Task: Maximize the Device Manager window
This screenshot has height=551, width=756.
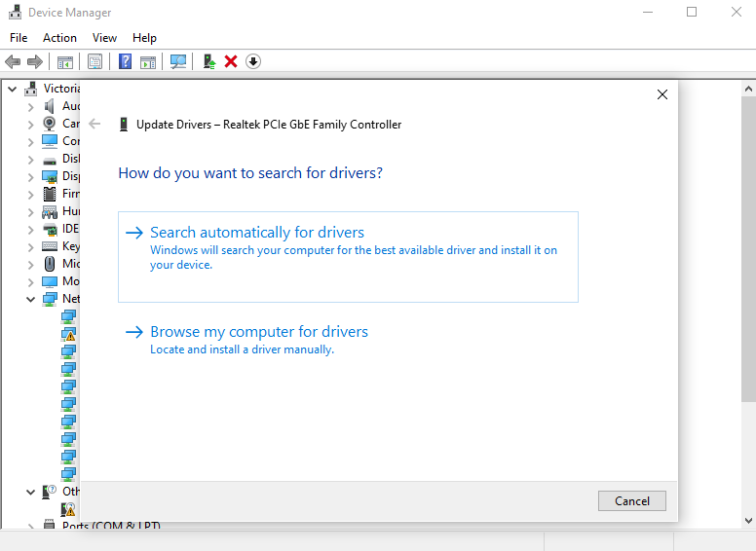Action: pyautogui.click(x=692, y=12)
